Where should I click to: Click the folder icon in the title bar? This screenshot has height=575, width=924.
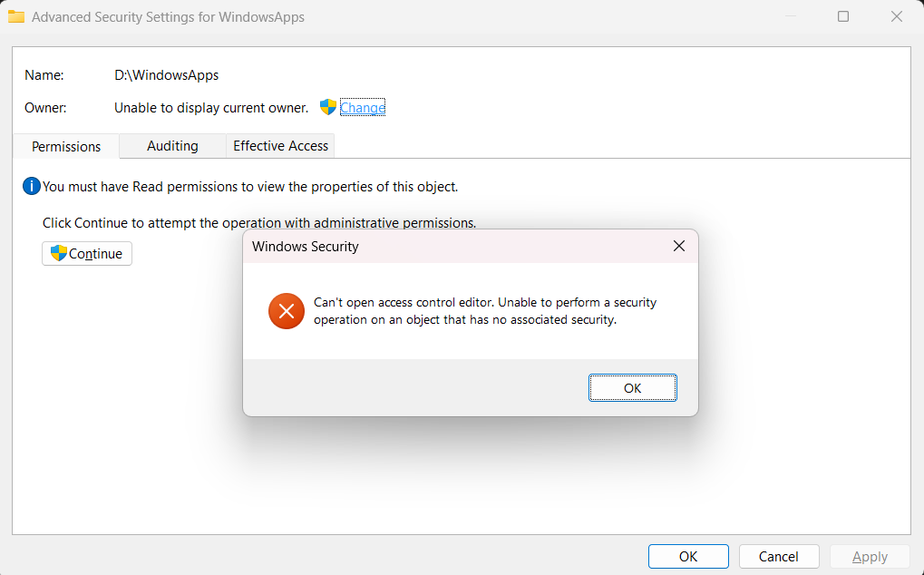point(16,16)
